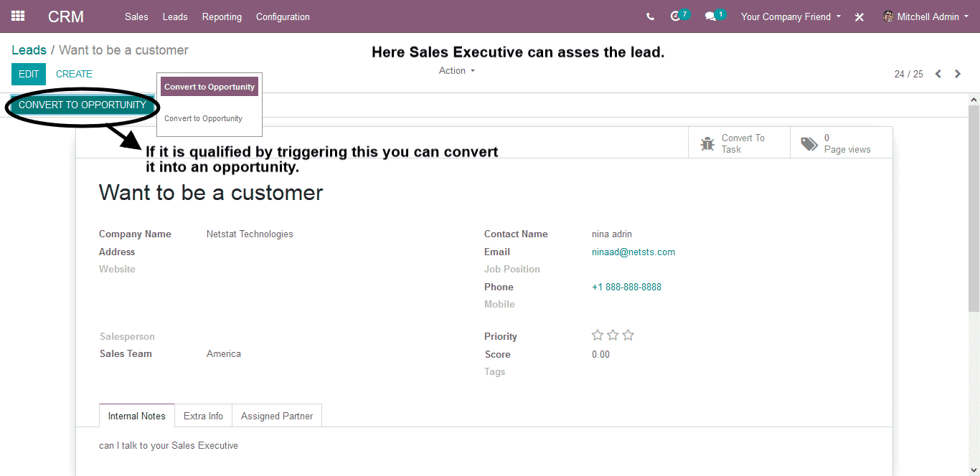Go to next record arrow

958,74
